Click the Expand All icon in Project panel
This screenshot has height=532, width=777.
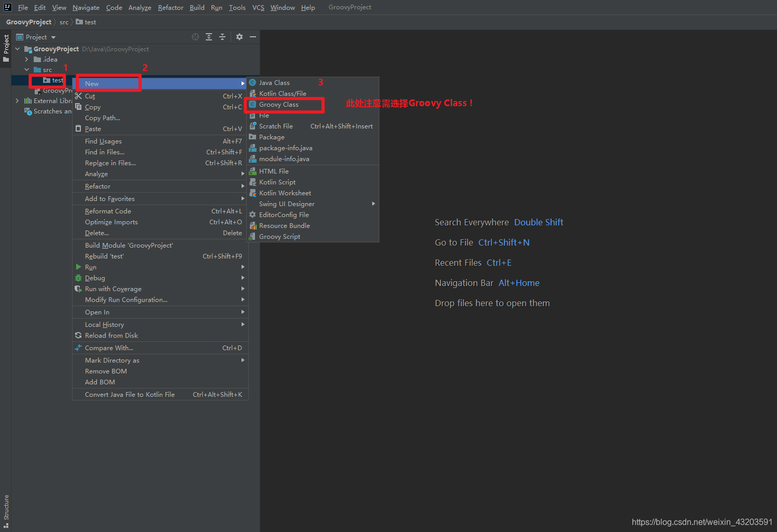pos(209,37)
